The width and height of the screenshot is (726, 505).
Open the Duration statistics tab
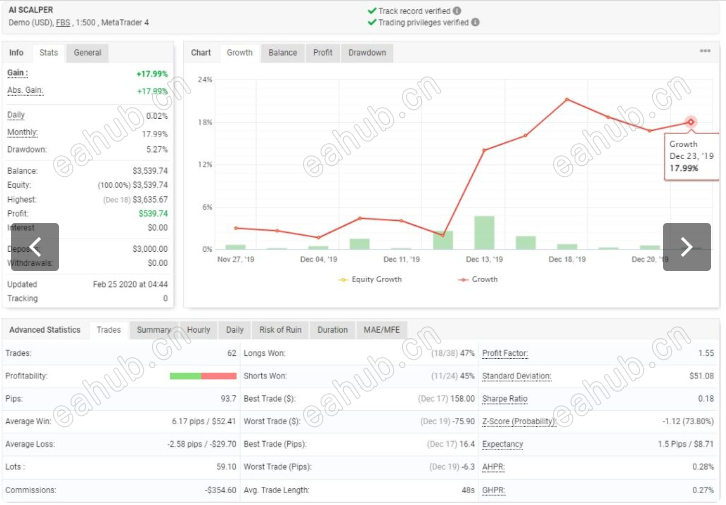pyautogui.click(x=332, y=330)
